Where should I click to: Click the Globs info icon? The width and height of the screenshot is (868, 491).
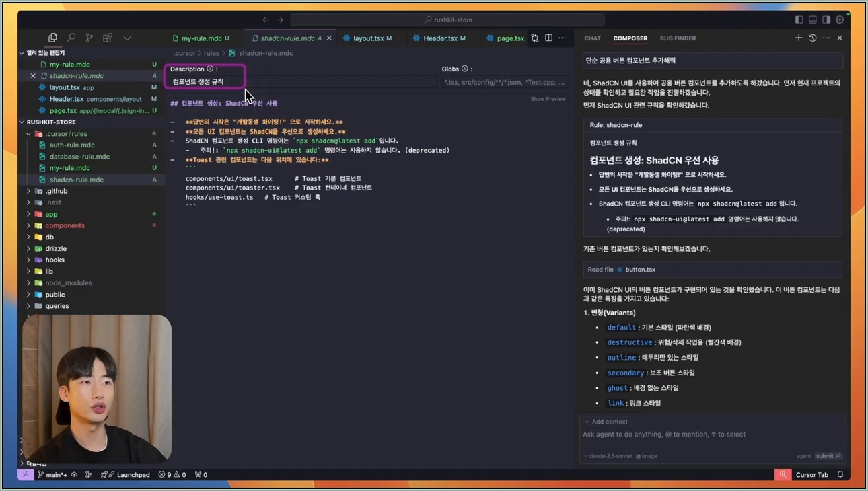464,69
